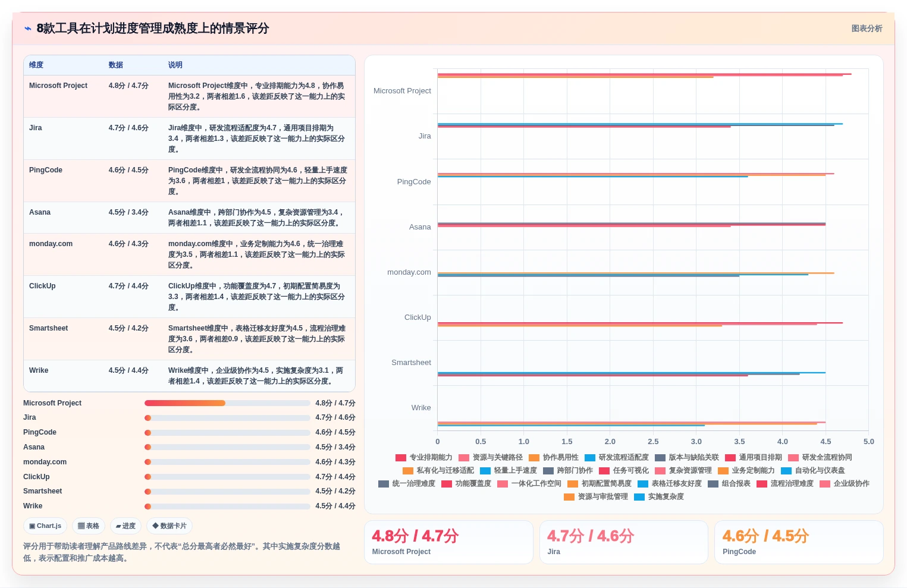The height and width of the screenshot is (588, 907).
Task: Click the 任务可视化 legend color swatch
Action: tap(604, 471)
